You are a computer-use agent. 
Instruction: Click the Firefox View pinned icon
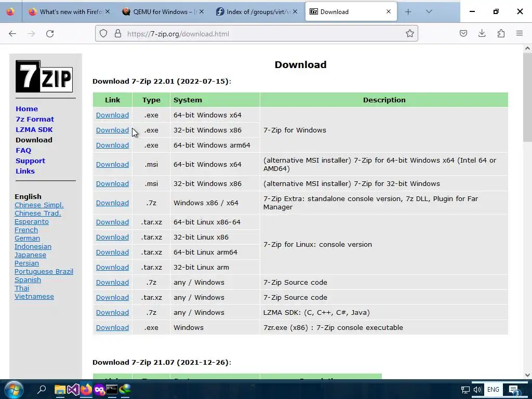click(10, 12)
